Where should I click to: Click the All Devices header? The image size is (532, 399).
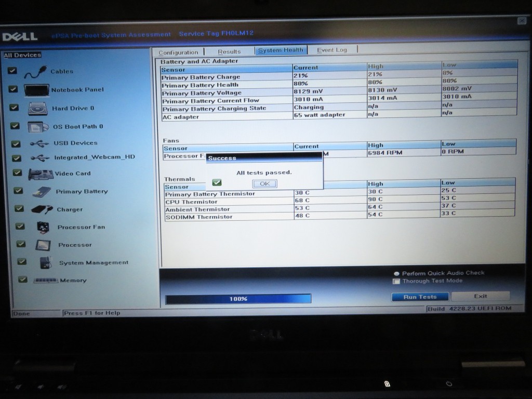22,55
